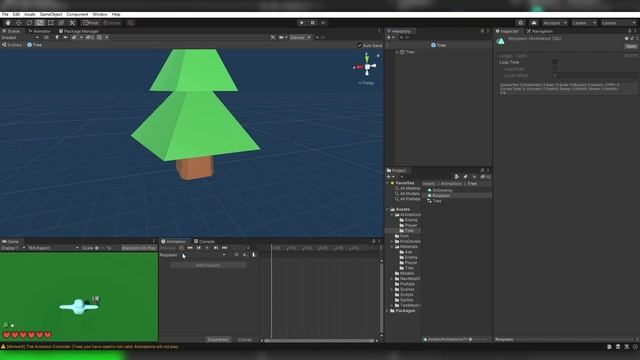Viewport: 640px width, 360px height.
Task: Select the Hand tool in toolbar
Action: point(8,23)
